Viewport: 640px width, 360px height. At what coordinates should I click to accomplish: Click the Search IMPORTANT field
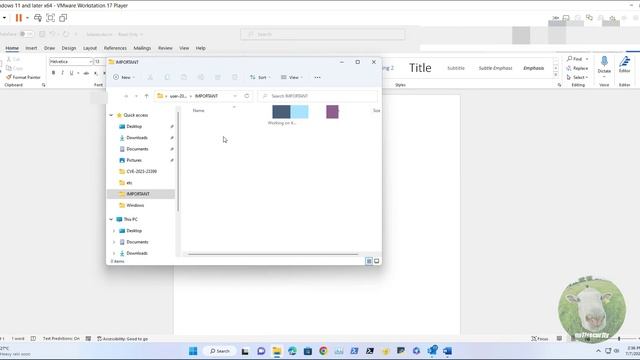318,96
